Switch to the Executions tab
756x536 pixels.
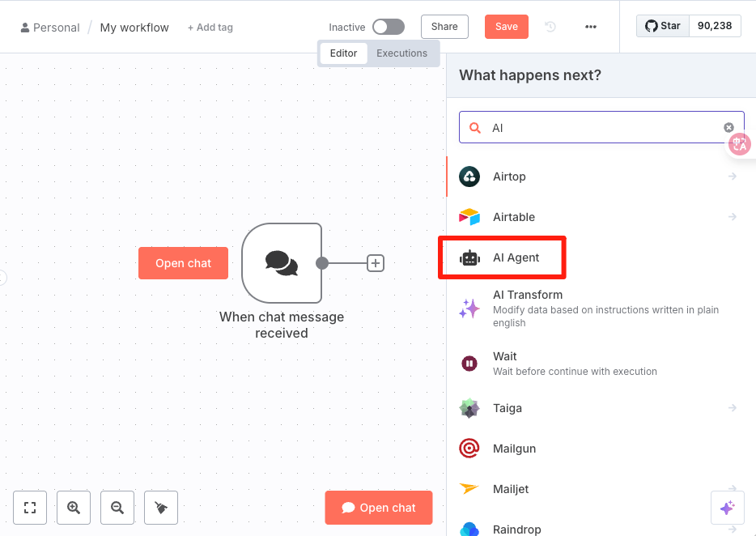coord(401,53)
